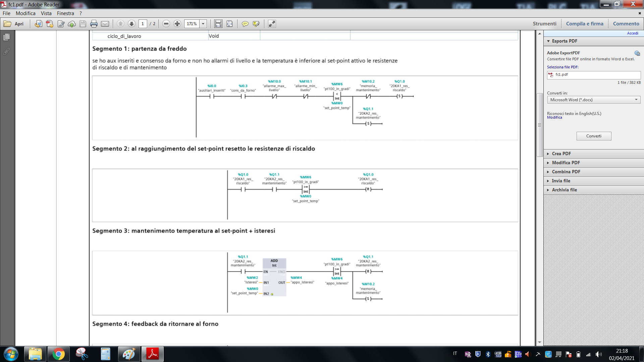Open the zoom percentage dropdown
This screenshot has width=644, height=362.
(x=203, y=24)
